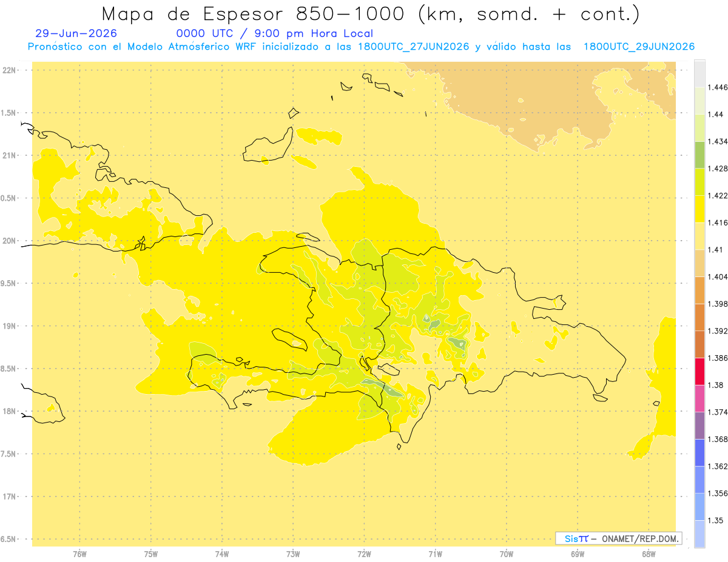Image resolution: width=728 pixels, height=562 pixels.
Task: Click the 7.5N latitude label
Action: (x=9, y=455)
